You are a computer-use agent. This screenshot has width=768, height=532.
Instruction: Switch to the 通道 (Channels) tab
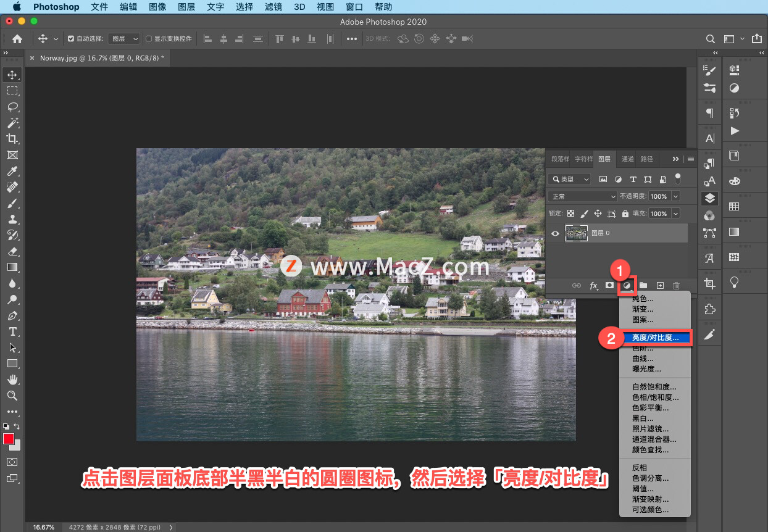click(628, 159)
